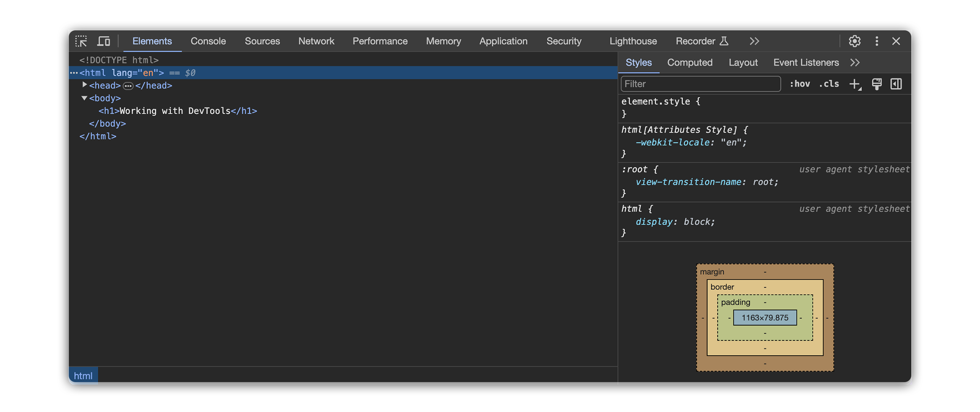Image resolution: width=980 pixels, height=412 pixels.
Task: Open the three-dot customize menu
Action: 877,41
